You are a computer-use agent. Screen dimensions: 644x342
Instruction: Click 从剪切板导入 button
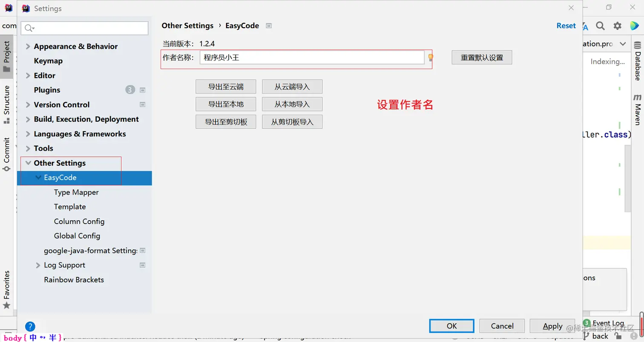[292, 121]
